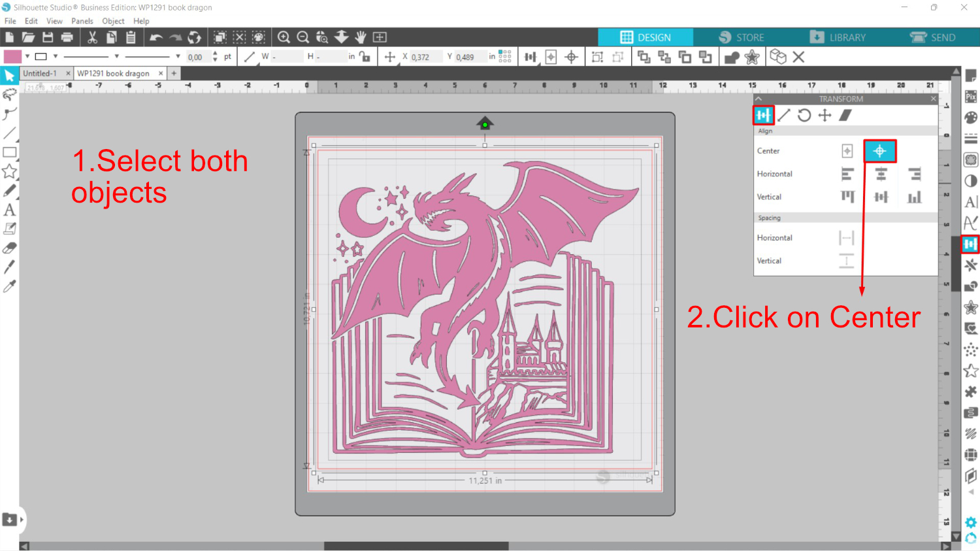980x551 pixels.
Task: Open the Panels menu
Action: click(x=82, y=21)
